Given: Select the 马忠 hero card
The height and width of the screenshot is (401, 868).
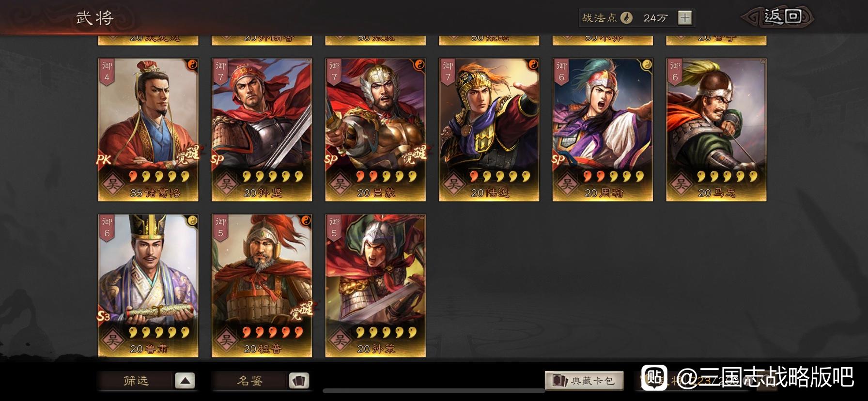Looking at the screenshot, I should pos(716,130).
